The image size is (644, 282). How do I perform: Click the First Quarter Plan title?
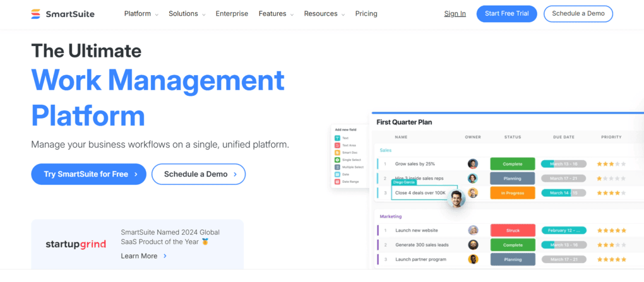[404, 122]
